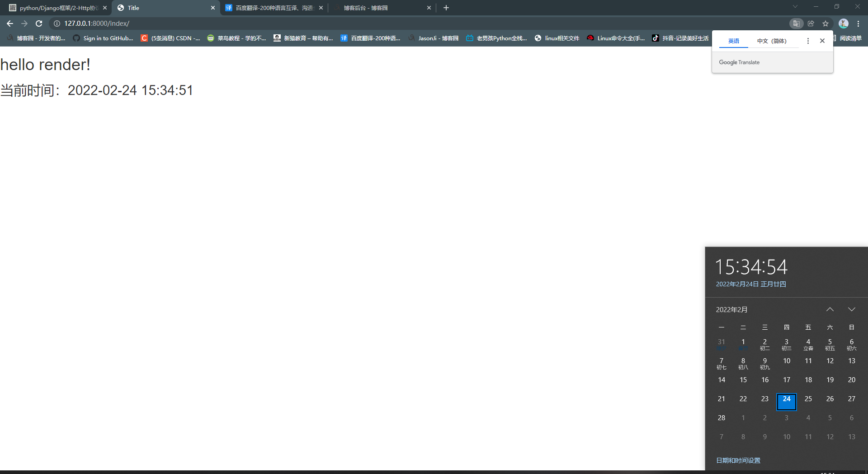The width and height of the screenshot is (868, 474).
Task: Open the 抖音-记录美好生活 bookmark
Action: click(x=680, y=38)
